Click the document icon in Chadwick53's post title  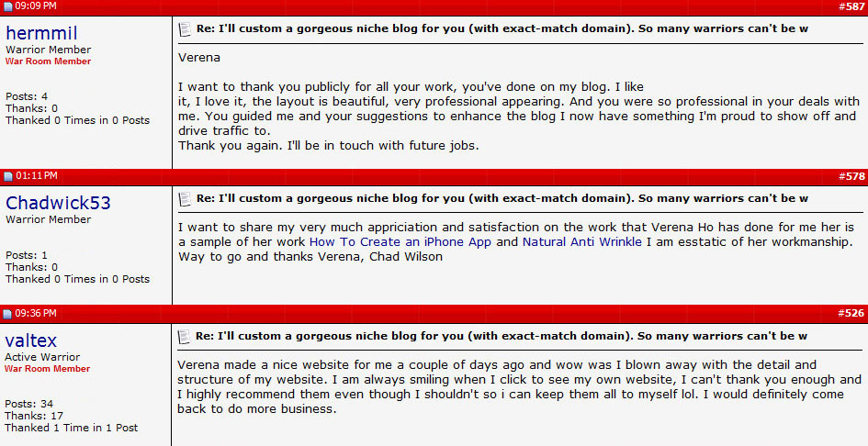point(185,198)
